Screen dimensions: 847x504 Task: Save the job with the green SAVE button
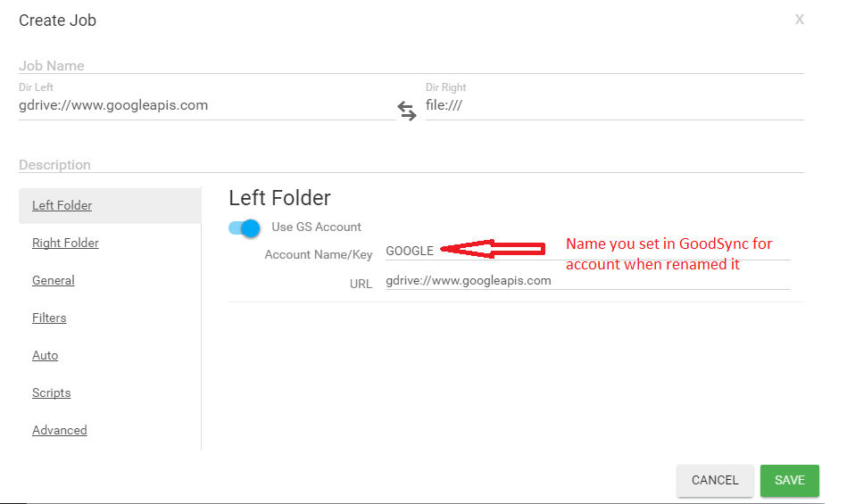(x=789, y=480)
